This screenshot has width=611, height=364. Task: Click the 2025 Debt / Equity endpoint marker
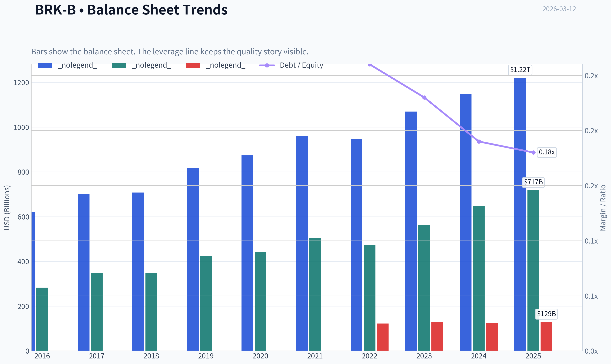pos(533,153)
